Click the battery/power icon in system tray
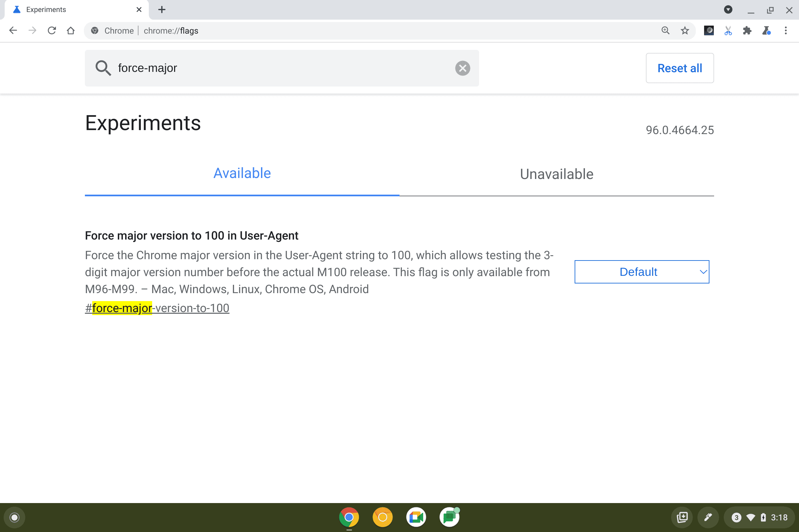Image resolution: width=799 pixels, height=532 pixels. pyautogui.click(x=761, y=517)
